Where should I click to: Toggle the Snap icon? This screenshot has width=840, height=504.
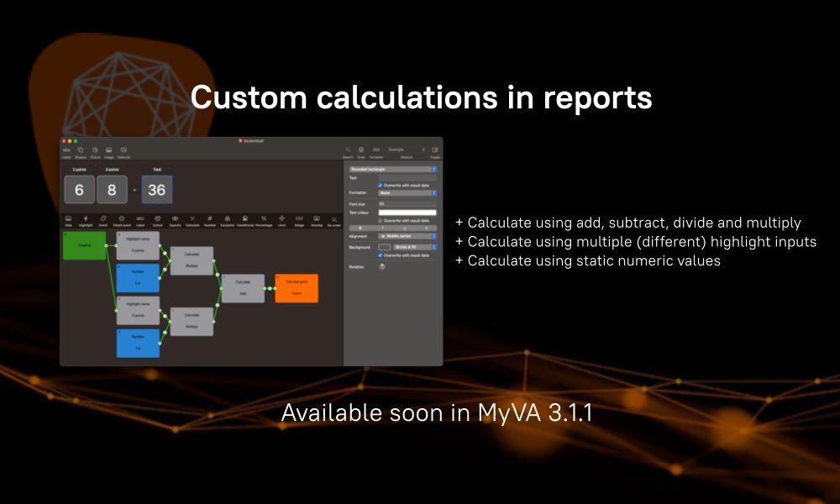[361, 153]
